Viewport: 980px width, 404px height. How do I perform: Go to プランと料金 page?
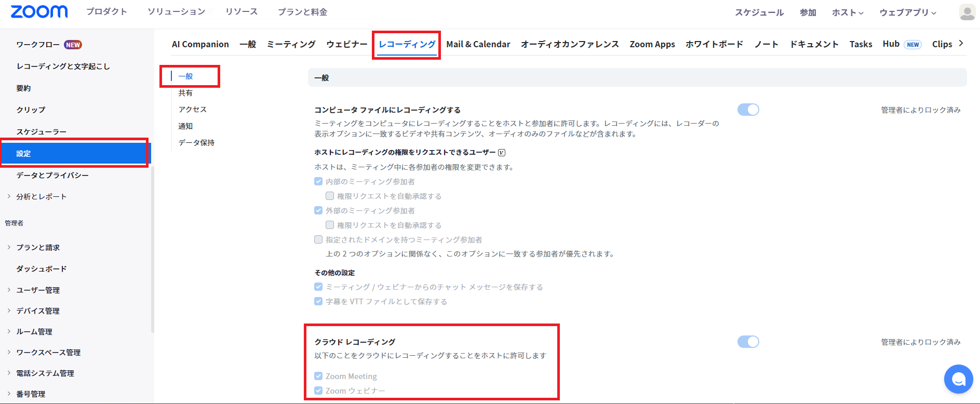click(x=302, y=12)
